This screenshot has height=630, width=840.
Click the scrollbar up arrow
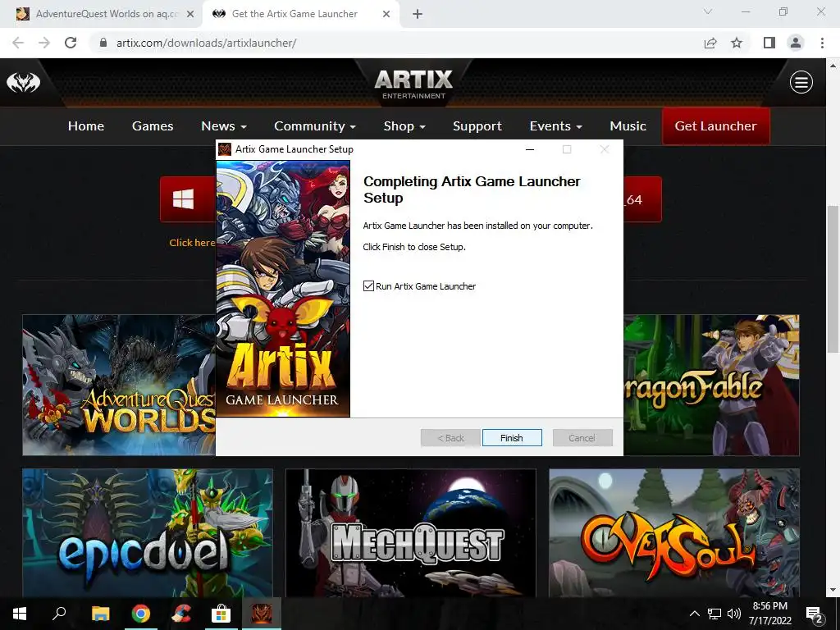click(x=833, y=66)
